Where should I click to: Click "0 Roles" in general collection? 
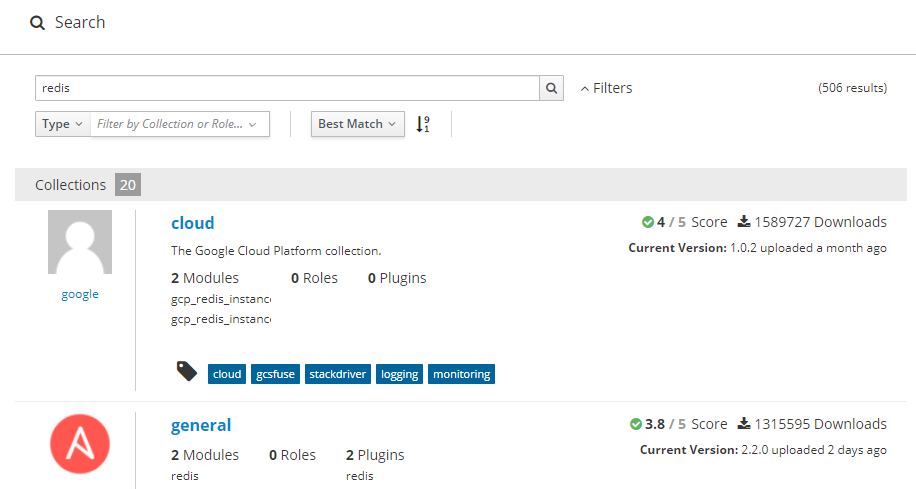pyautogui.click(x=292, y=455)
